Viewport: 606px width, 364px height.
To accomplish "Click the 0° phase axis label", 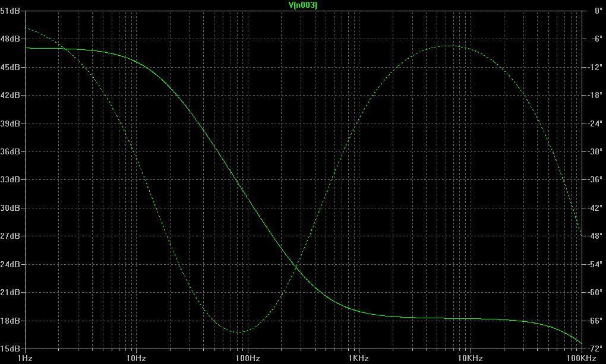I will (598, 11).
